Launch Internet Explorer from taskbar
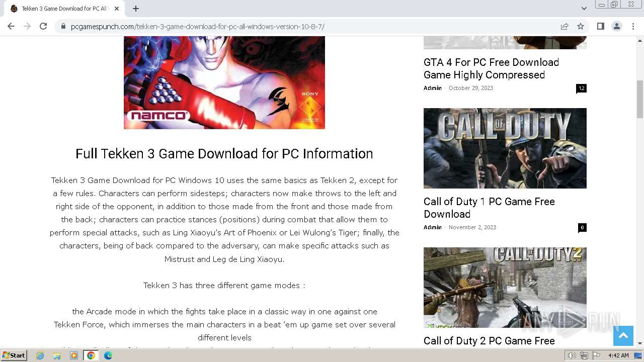 point(40,355)
